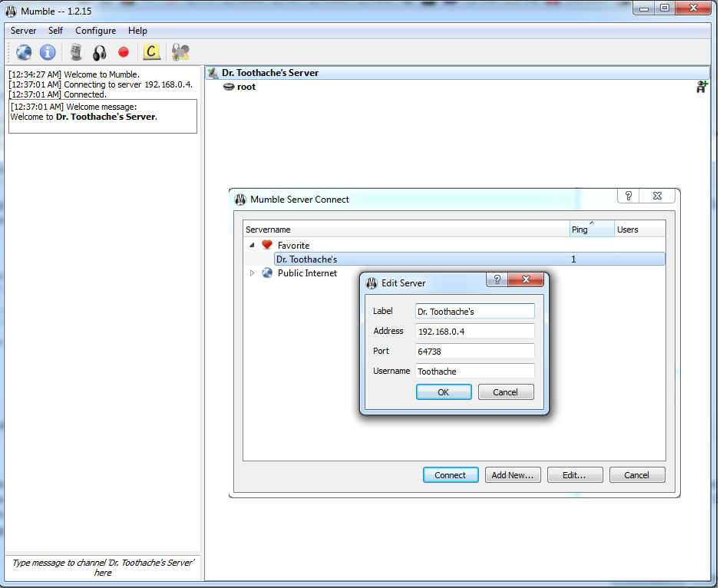Click the Edit... button
Viewport: 720px width, 588px height.
point(574,475)
